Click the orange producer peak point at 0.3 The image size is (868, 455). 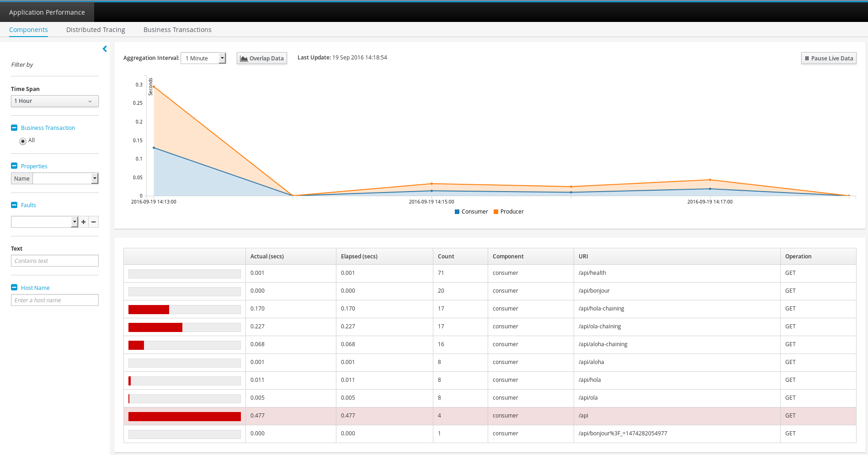154,86
